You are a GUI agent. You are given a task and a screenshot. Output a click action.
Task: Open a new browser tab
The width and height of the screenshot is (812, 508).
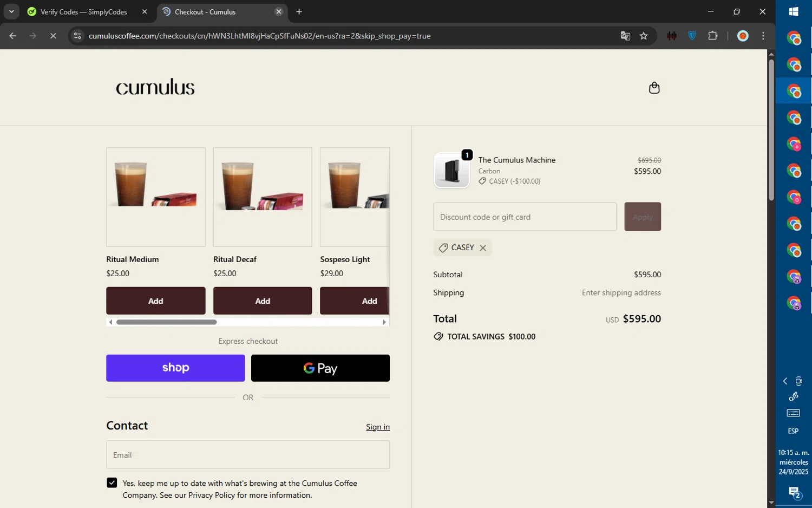pos(299,11)
